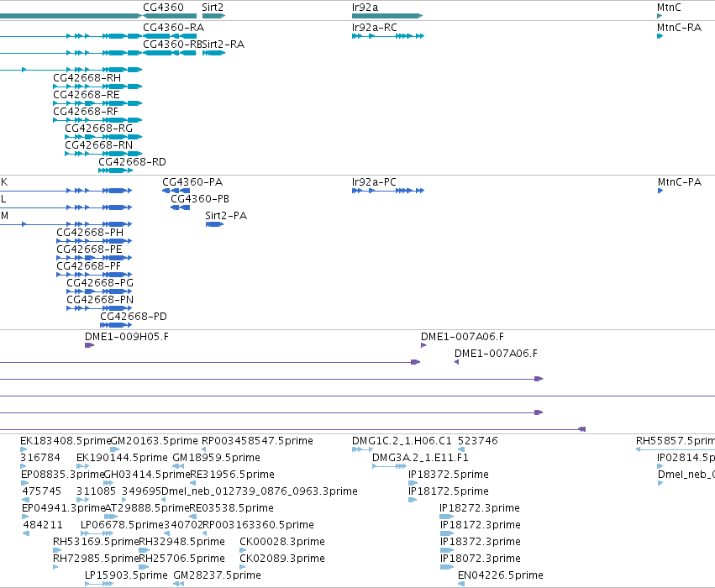The width and height of the screenshot is (715, 588).
Task: Click EST label RE03538.5prime
Action: coord(231,508)
